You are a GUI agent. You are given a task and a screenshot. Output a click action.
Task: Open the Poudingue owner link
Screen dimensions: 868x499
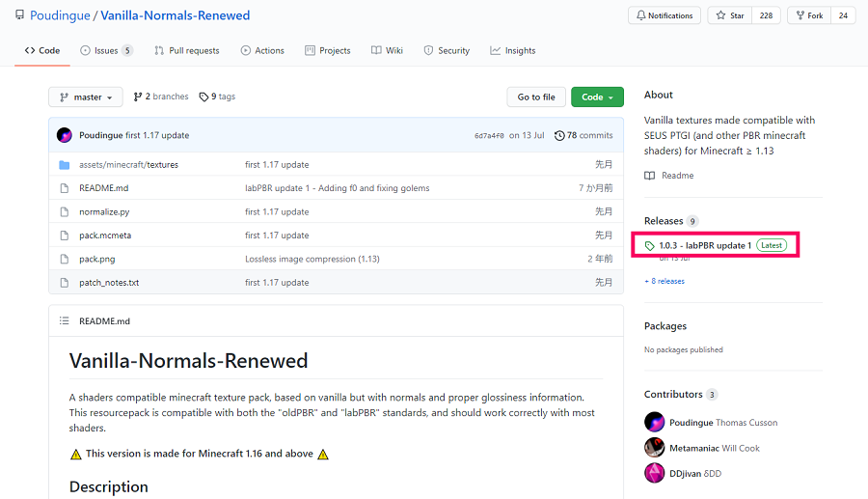coord(60,15)
